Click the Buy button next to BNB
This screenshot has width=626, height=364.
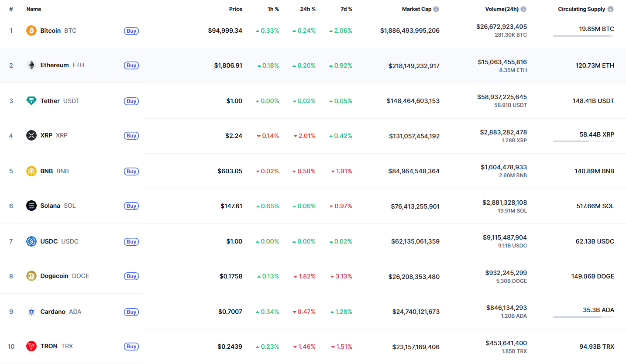[131, 171]
